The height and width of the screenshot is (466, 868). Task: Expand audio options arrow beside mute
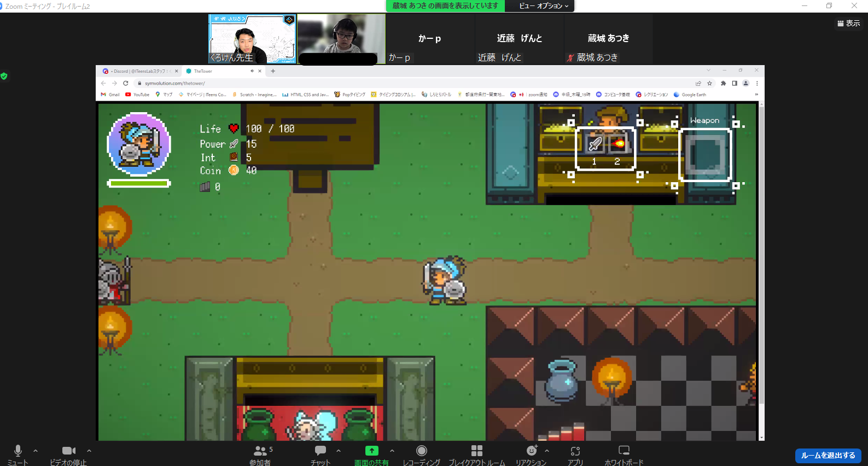click(36, 451)
